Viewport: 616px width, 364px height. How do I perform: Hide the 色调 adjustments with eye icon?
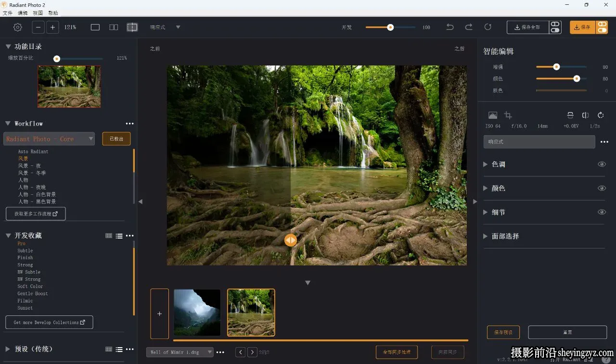602,164
